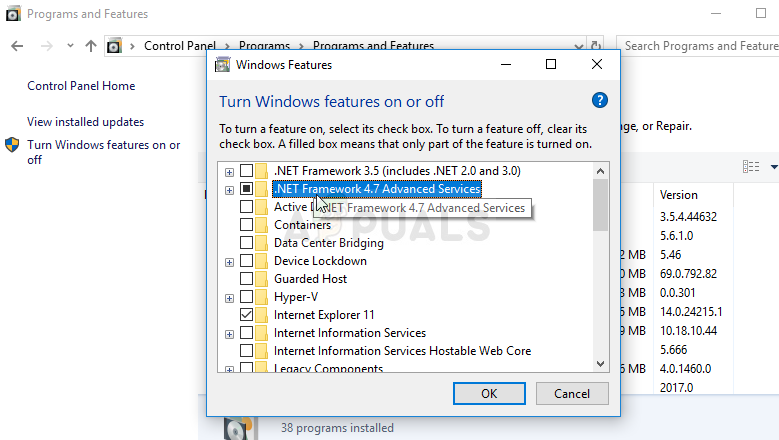The height and width of the screenshot is (440, 779).
Task: Click the Up arrow navigation button
Action: pos(90,46)
